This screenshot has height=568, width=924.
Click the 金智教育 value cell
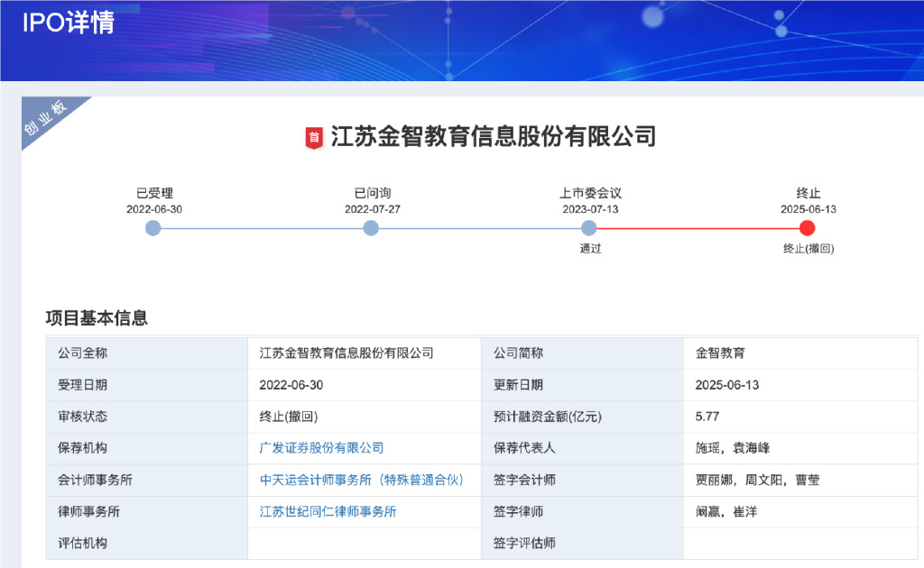pyautogui.click(x=801, y=353)
